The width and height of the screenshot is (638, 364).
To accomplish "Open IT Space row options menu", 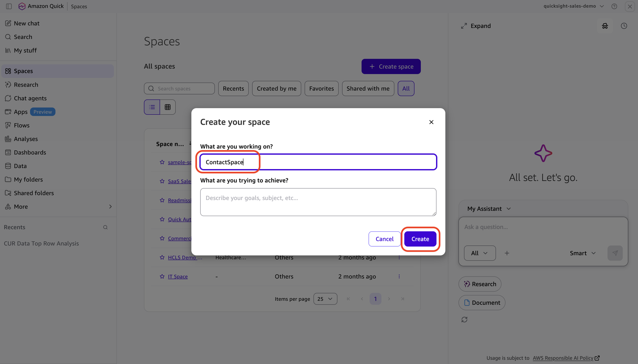I will click(399, 277).
